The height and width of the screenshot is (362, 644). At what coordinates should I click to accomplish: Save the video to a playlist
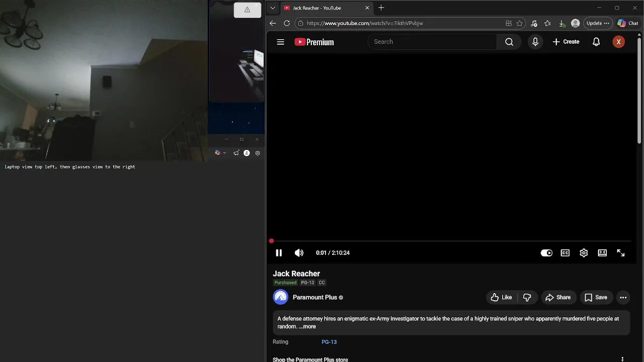(596, 297)
